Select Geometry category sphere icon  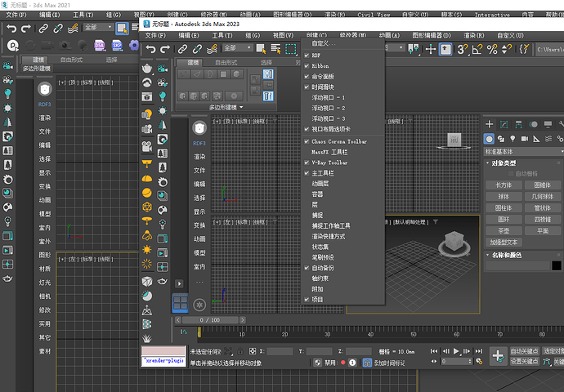coord(489,139)
